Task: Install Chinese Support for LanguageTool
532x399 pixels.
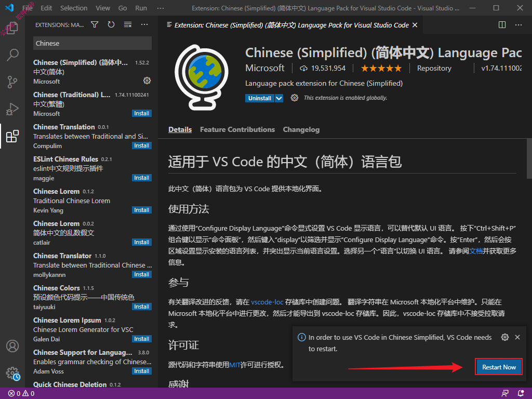Action: (141, 371)
